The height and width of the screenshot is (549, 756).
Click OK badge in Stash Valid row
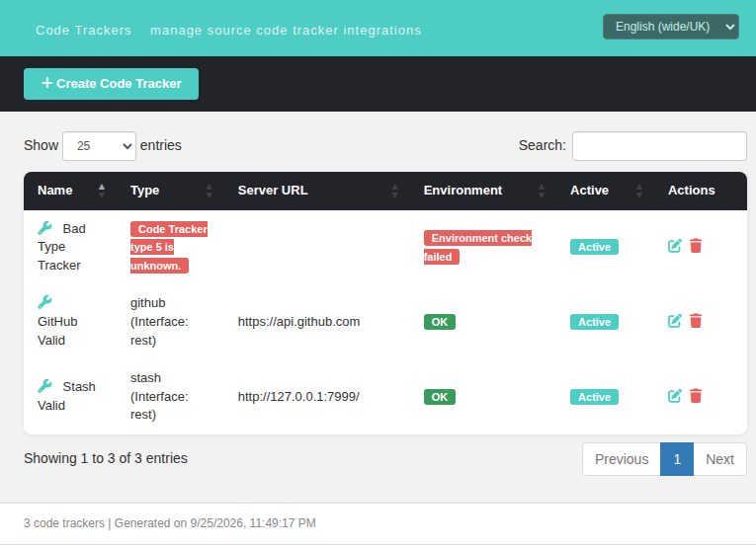439,397
